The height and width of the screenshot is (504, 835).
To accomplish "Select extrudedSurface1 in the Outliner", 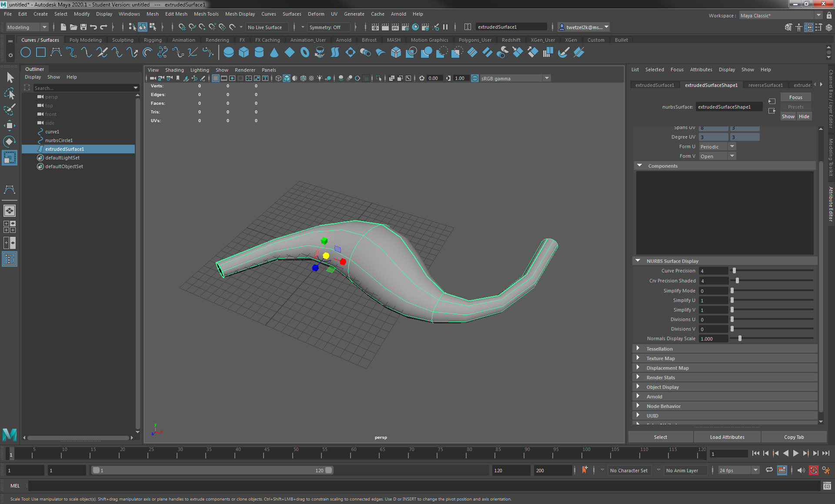I will (64, 149).
